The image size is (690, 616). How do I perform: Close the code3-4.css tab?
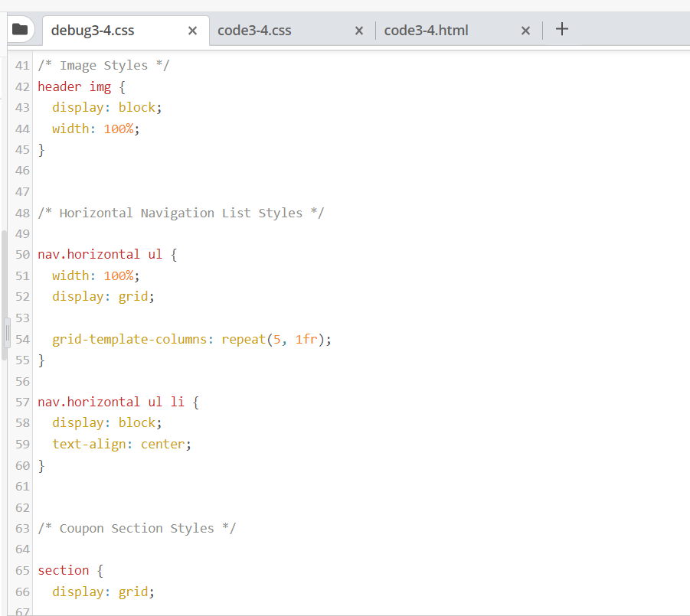[x=358, y=31]
